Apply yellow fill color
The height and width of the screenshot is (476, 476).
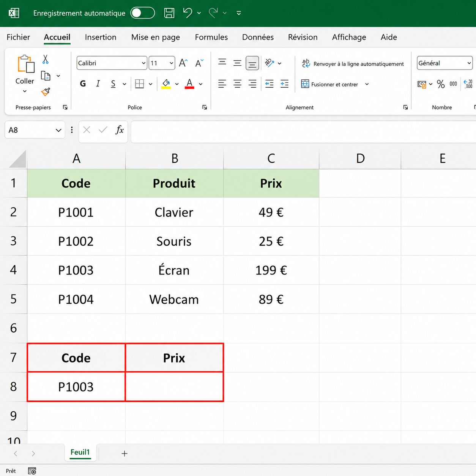tap(166, 84)
